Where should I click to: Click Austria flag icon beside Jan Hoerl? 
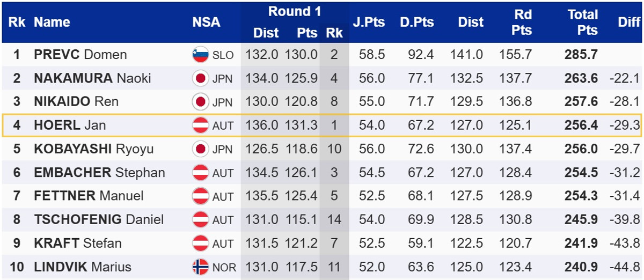(200, 126)
